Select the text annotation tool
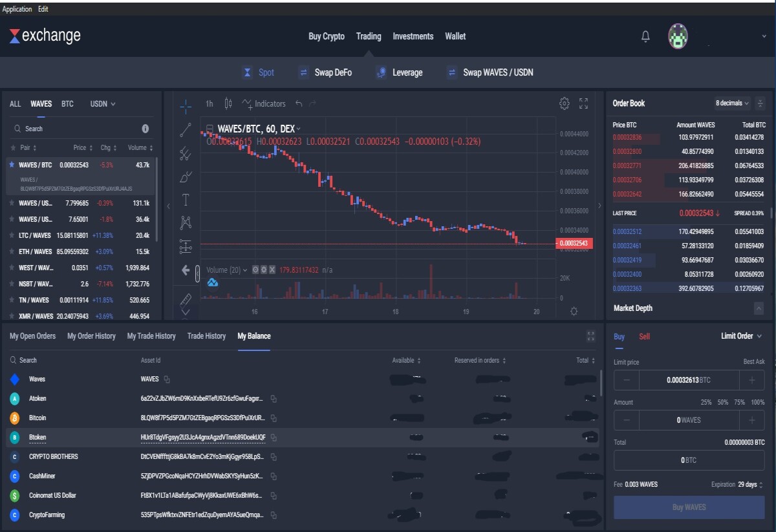 186,199
